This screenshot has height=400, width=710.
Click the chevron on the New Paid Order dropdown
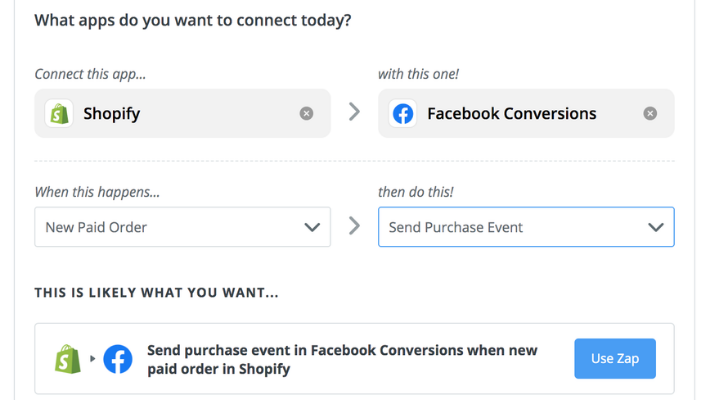312,227
